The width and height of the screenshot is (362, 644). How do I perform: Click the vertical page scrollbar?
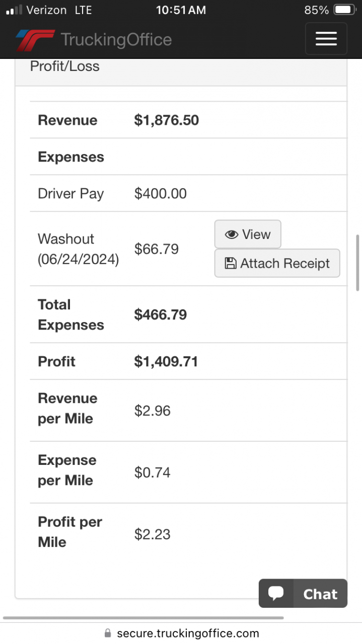pos(357,263)
